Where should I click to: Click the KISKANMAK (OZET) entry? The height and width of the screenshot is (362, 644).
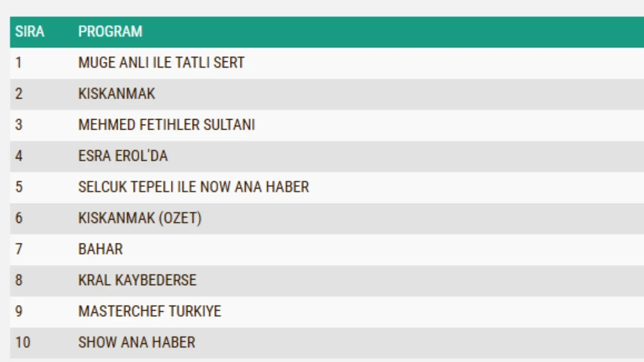pyautogui.click(x=140, y=218)
